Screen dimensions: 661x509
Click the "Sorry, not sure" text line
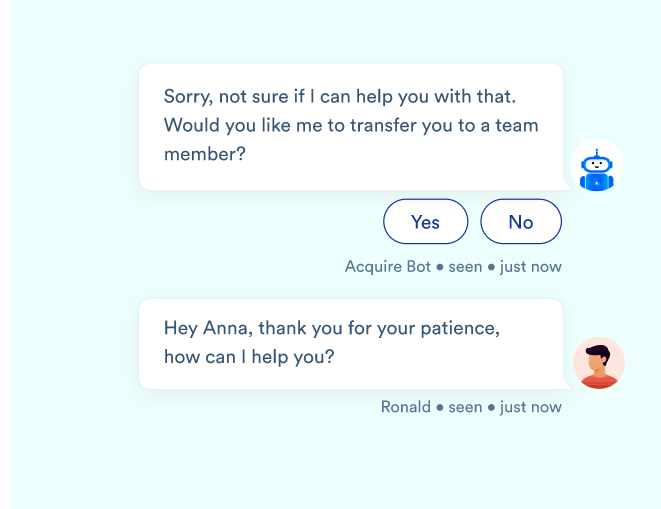(340, 97)
